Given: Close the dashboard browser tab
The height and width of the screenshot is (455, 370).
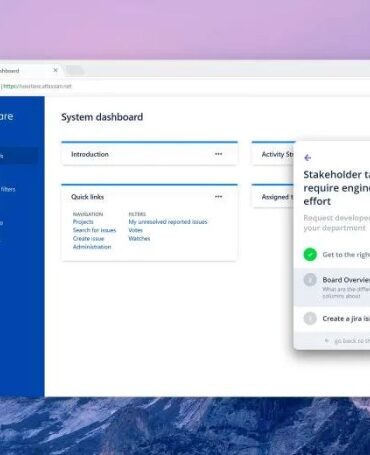Looking at the screenshot, I should tap(55, 70).
